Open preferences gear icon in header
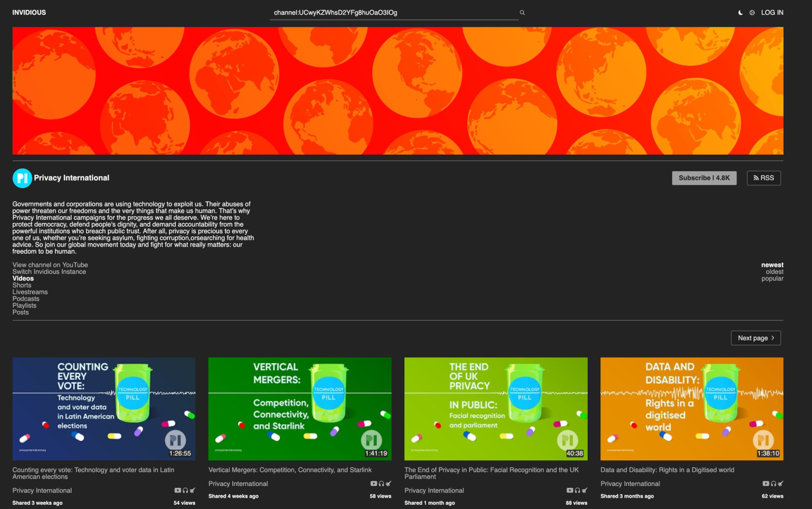This screenshot has height=509, width=812. point(752,13)
